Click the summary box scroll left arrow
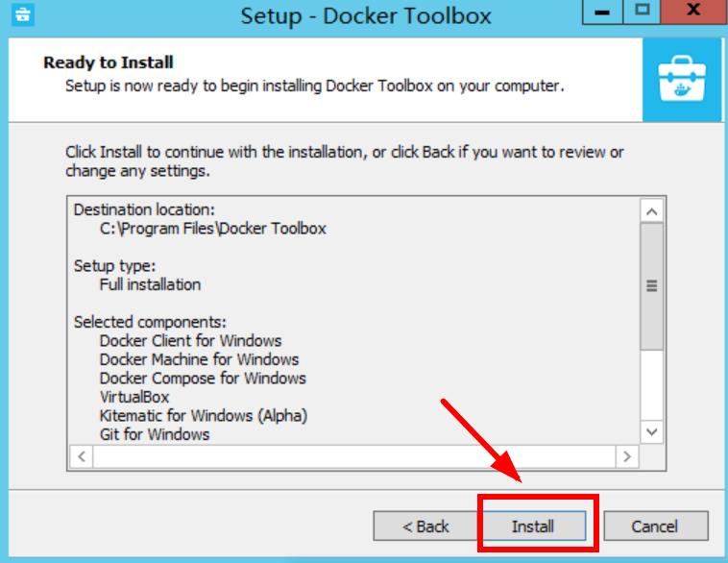This screenshot has height=563, width=728. click(x=82, y=456)
